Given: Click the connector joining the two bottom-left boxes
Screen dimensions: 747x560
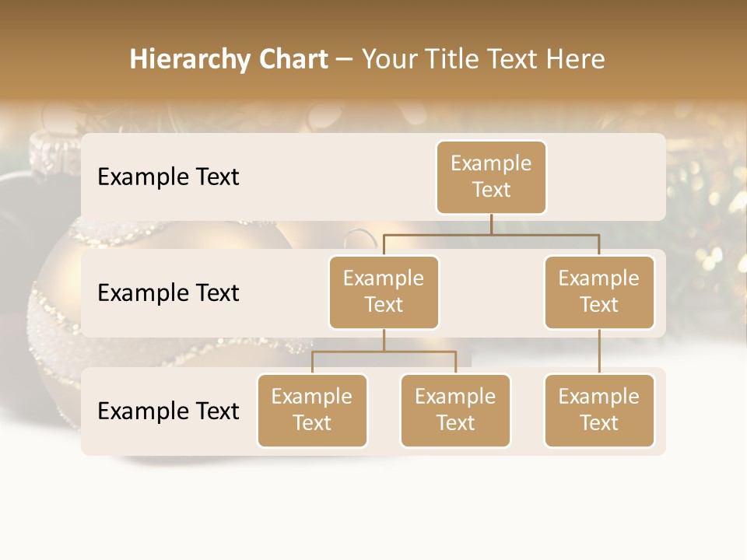Looking at the screenshot, I should pos(384,352).
